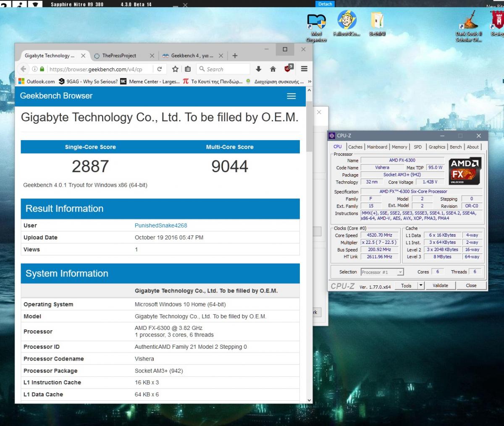Expand the Tools dropdown arrow

421,285
